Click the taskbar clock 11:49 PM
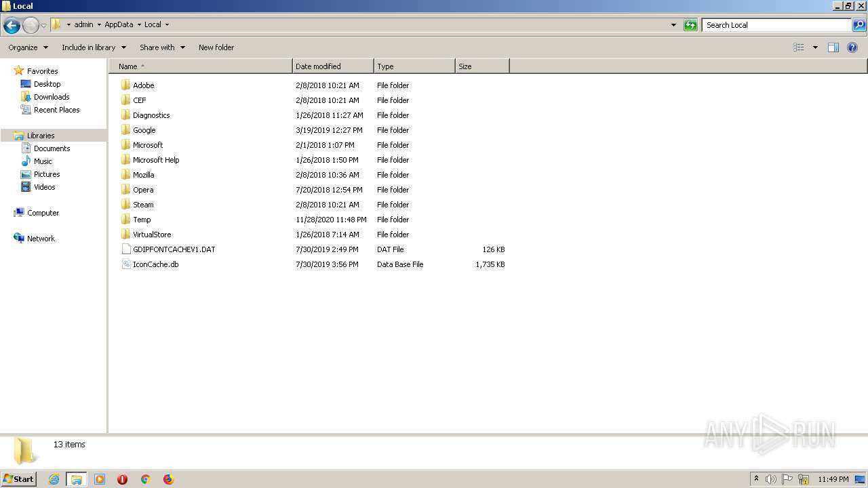 (x=833, y=479)
